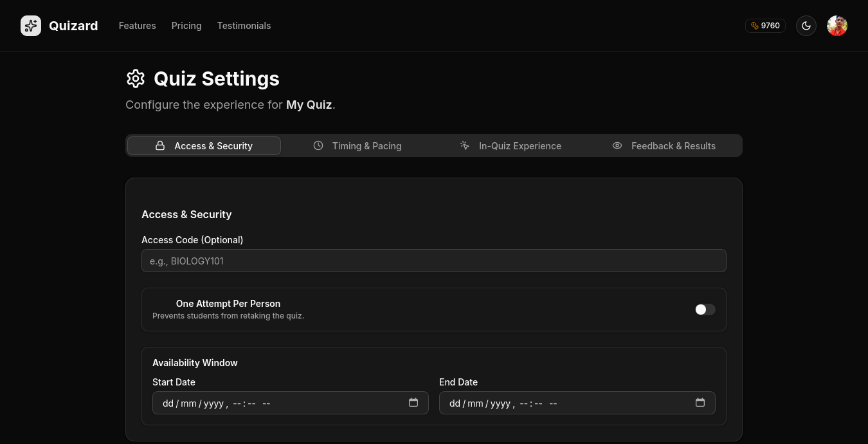The image size is (868, 444).
Task: Open the Start Date calendar picker icon
Action: tap(413, 403)
